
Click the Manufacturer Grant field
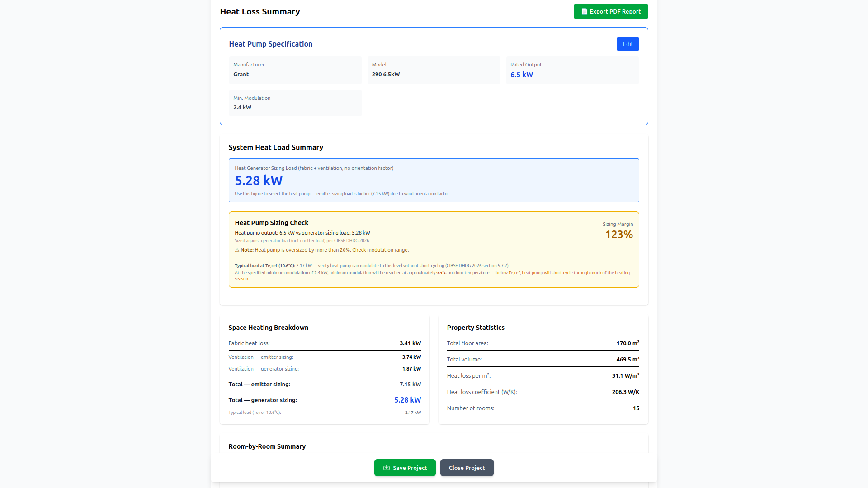click(x=295, y=70)
